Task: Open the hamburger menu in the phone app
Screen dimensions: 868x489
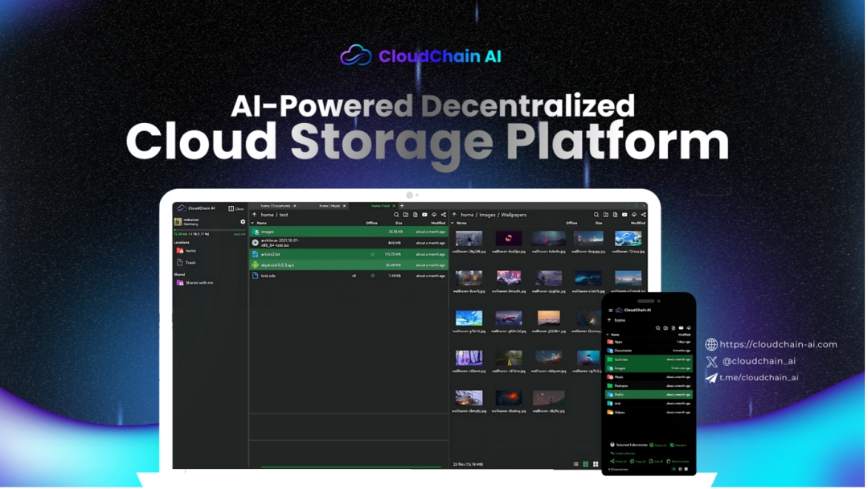Action: 611,310
